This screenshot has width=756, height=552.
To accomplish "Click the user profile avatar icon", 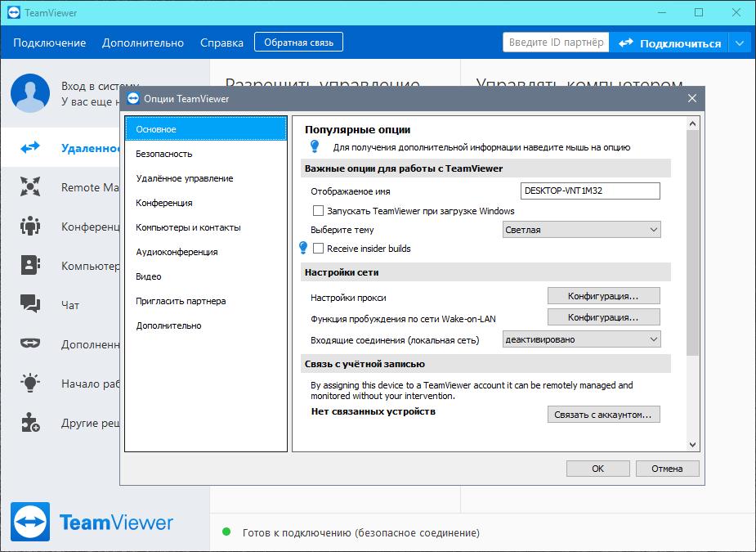I will pos(30,93).
